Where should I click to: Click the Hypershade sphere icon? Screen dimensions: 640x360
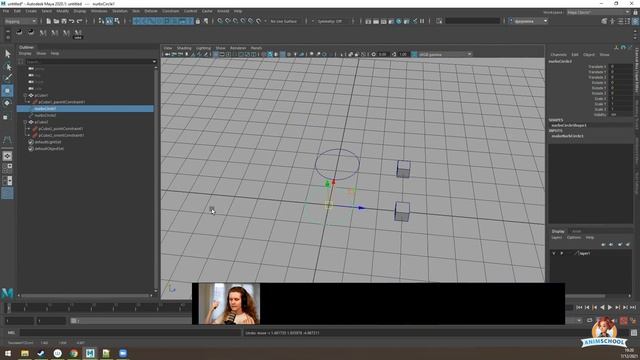click(399, 21)
